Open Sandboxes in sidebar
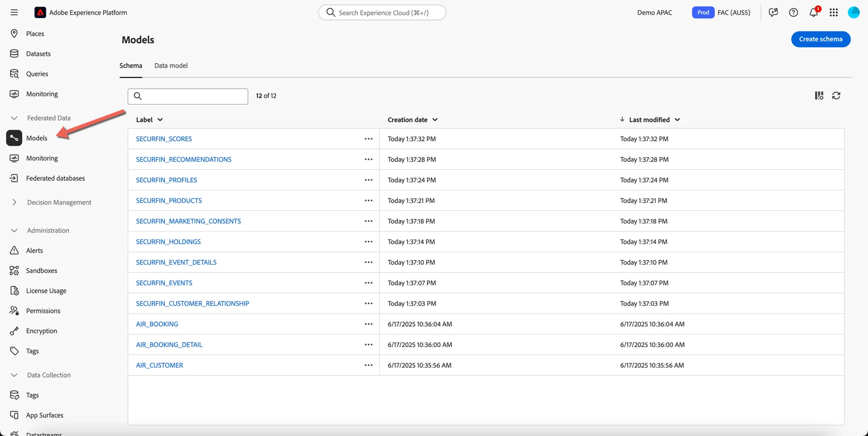 (x=41, y=271)
